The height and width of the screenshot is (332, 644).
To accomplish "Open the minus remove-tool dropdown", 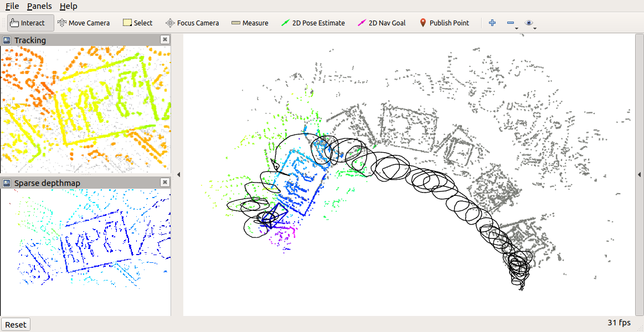I will pyautogui.click(x=512, y=24).
